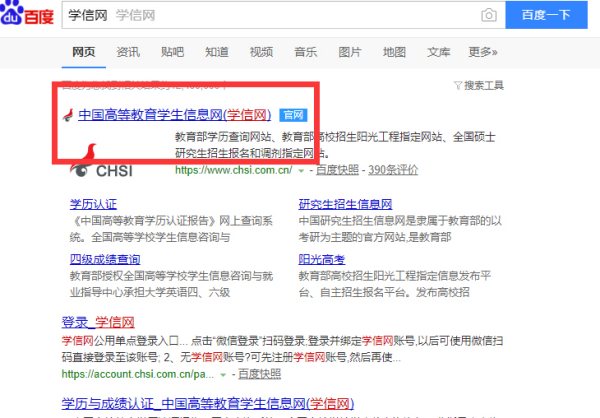Screen dimensions: 600x418
Task: Open the 地图 tab
Action: pyautogui.click(x=394, y=52)
